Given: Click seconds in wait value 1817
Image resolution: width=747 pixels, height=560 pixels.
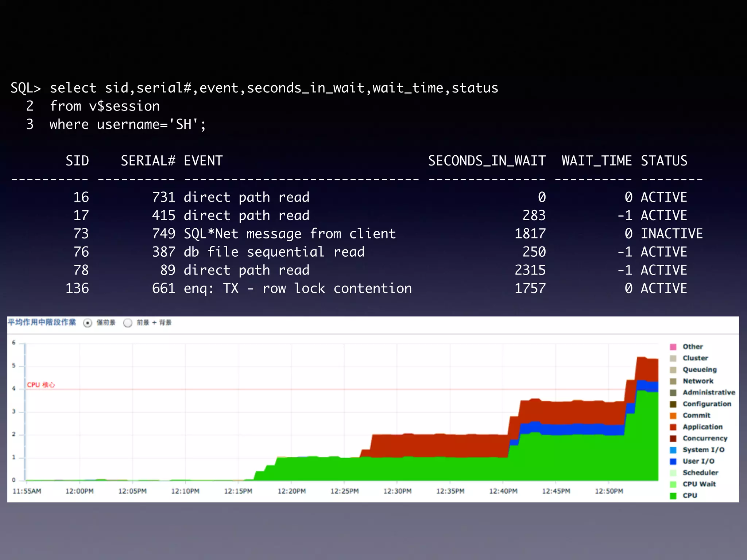Looking at the screenshot, I should pyautogui.click(x=530, y=234).
